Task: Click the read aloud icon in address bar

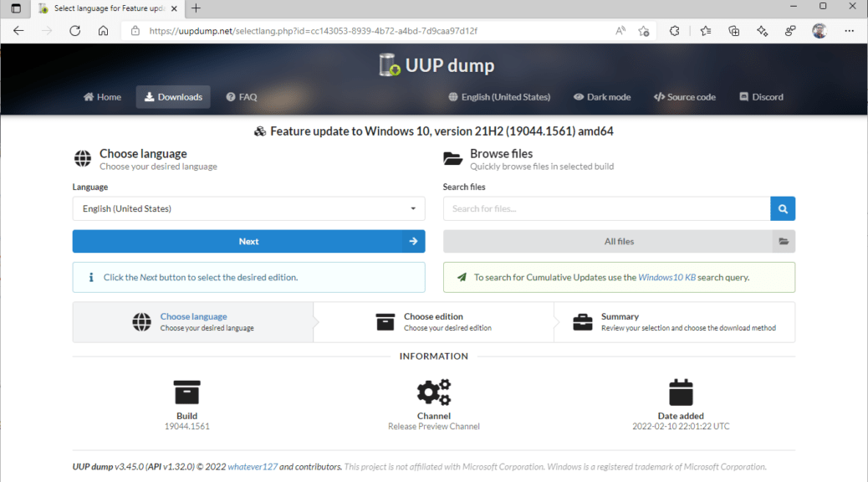Action: [620, 31]
